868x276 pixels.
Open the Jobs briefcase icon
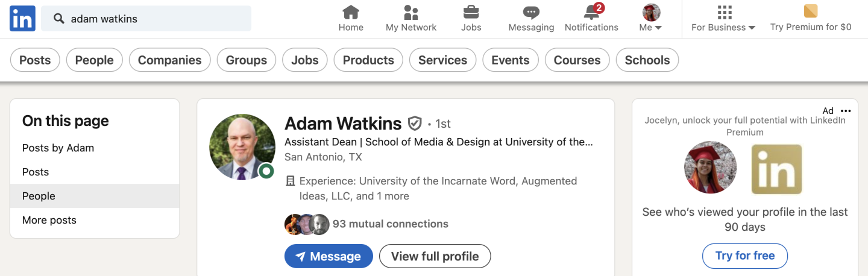pyautogui.click(x=471, y=12)
